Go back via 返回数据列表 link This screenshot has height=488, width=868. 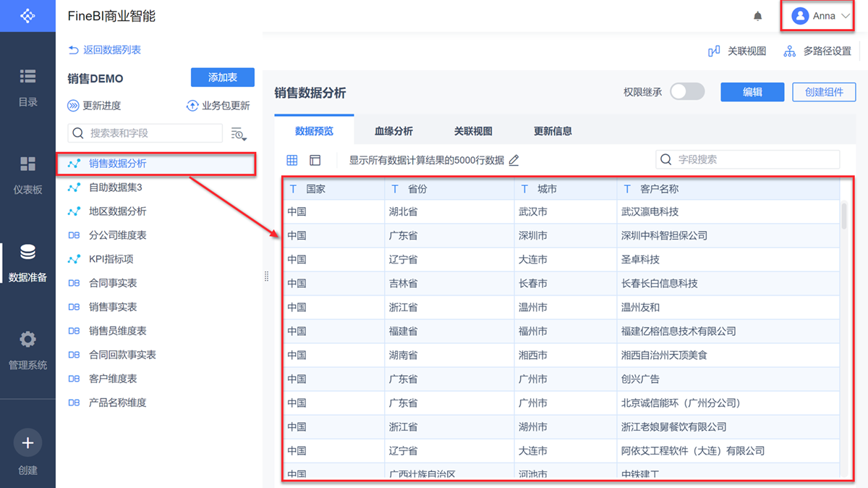(x=104, y=50)
